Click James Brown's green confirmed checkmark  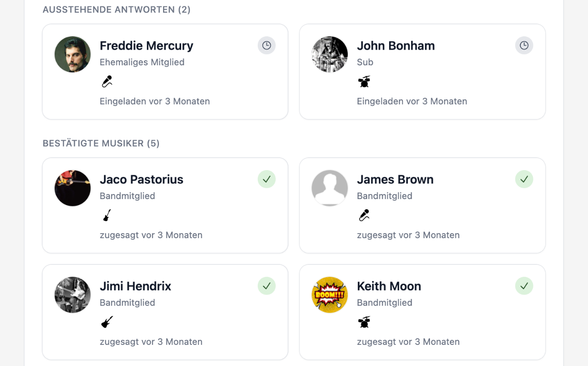(524, 179)
